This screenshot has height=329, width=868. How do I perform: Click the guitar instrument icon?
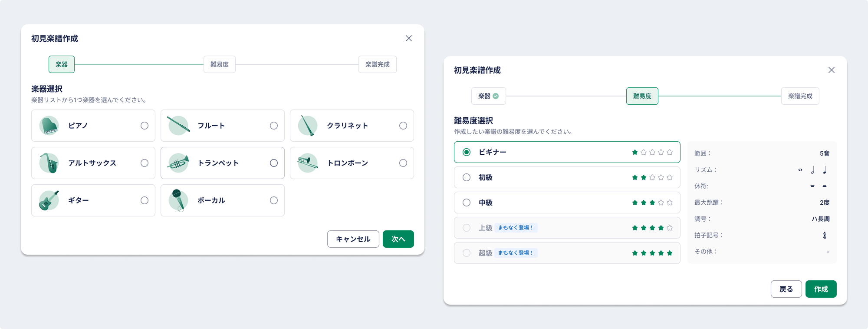(49, 200)
